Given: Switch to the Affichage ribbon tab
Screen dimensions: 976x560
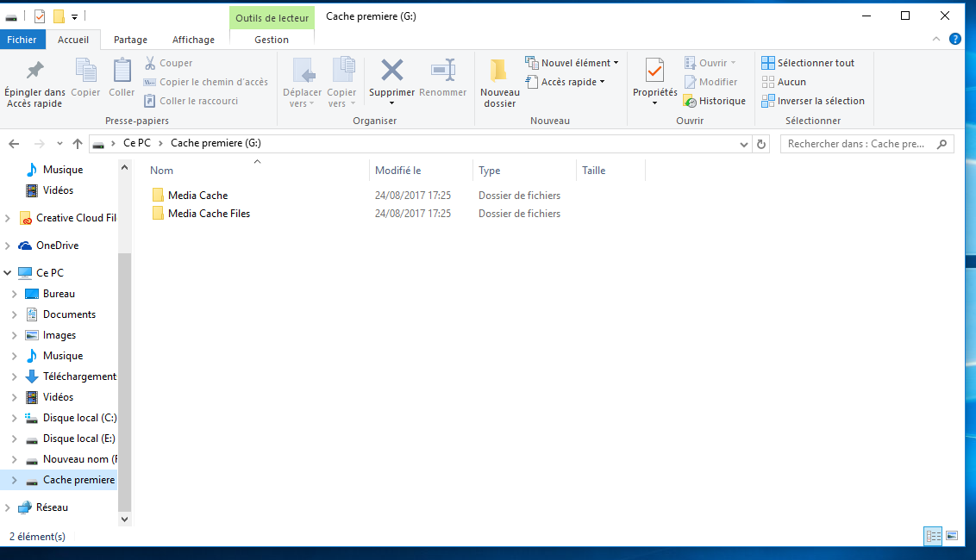Looking at the screenshot, I should [193, 40].
